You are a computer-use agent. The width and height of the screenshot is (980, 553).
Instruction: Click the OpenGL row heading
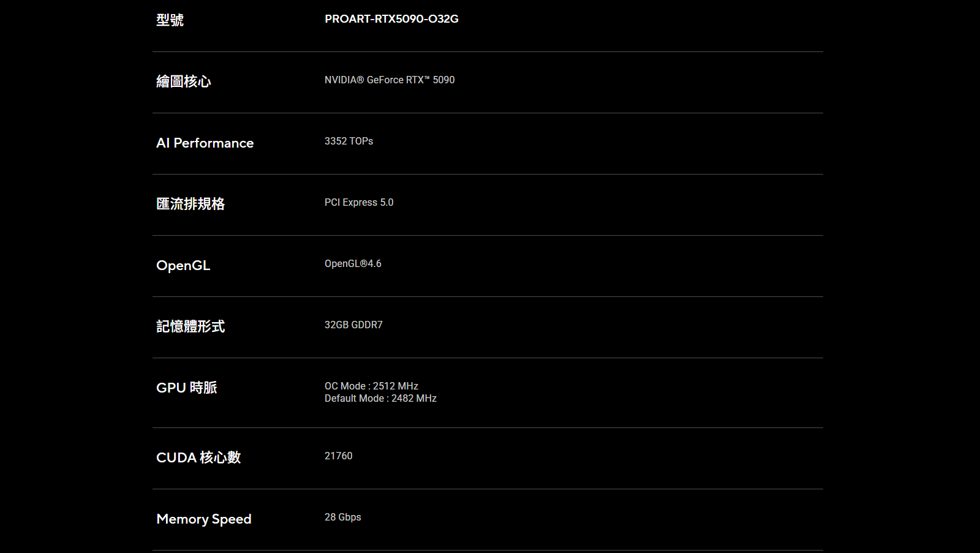[183, 266]
